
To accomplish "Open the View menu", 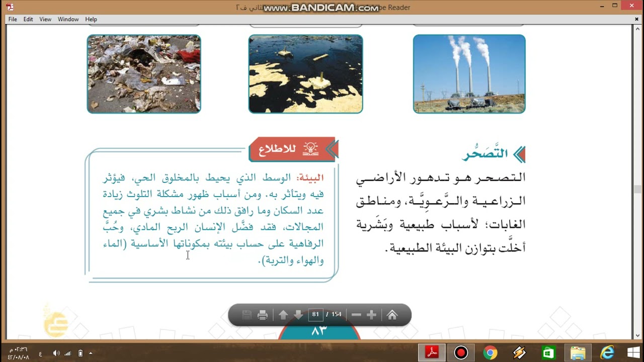I will (45, 19).
